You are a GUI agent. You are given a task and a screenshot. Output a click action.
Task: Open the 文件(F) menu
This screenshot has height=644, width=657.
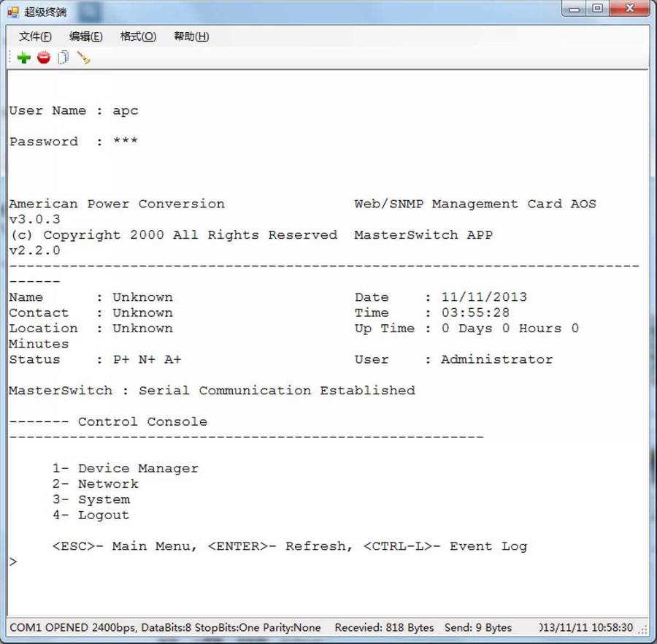click(x=35, y=37)
